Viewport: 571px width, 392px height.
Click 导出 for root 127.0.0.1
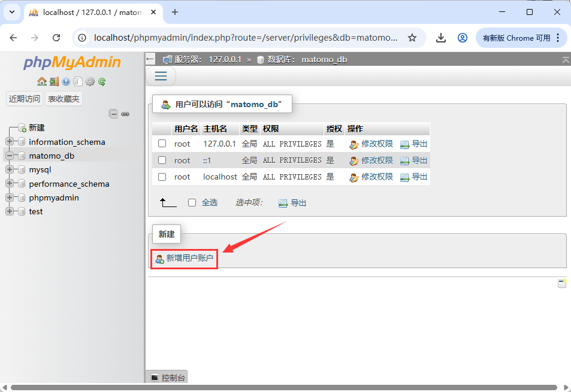tap(419, 144)
